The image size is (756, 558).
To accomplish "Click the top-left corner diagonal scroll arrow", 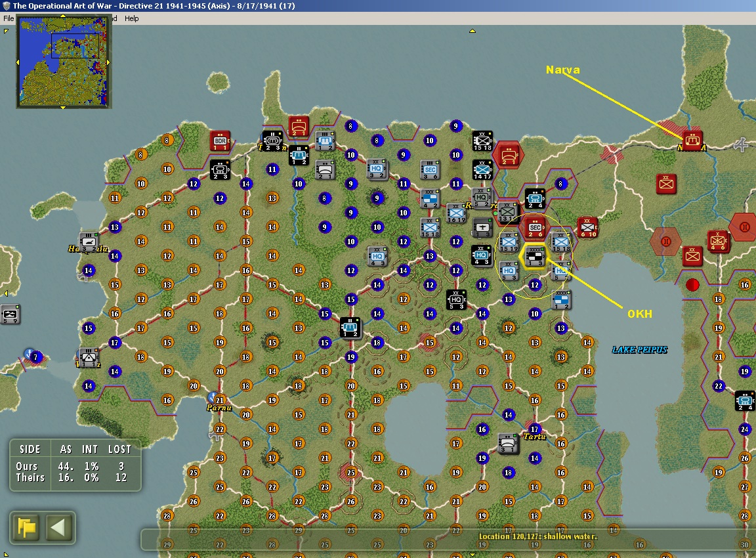I will click(6, 31).
